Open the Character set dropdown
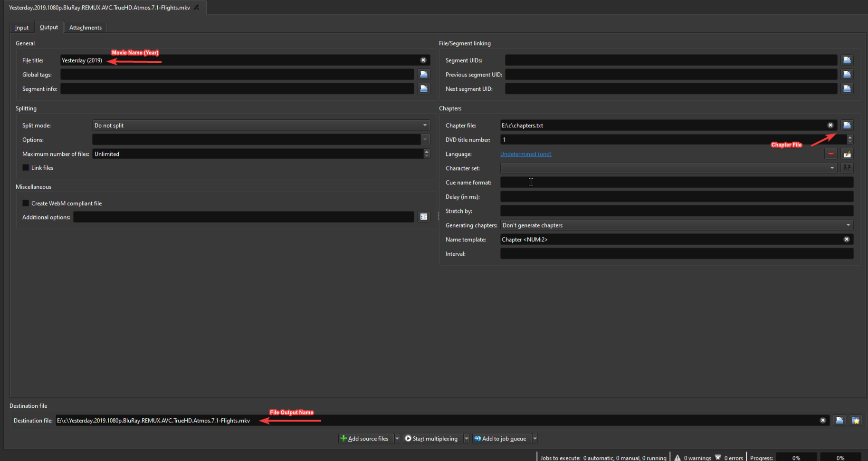This screenshot has height=461, width=868. click(668, 168)
